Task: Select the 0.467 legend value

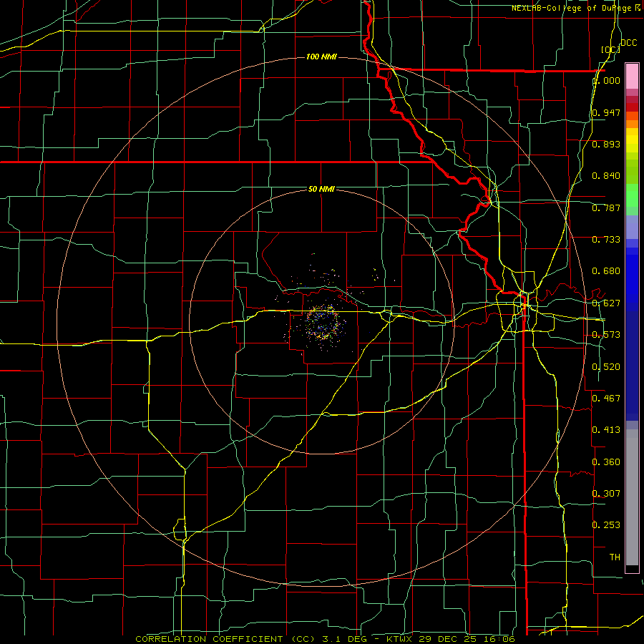Action: (x=606, y=398)
